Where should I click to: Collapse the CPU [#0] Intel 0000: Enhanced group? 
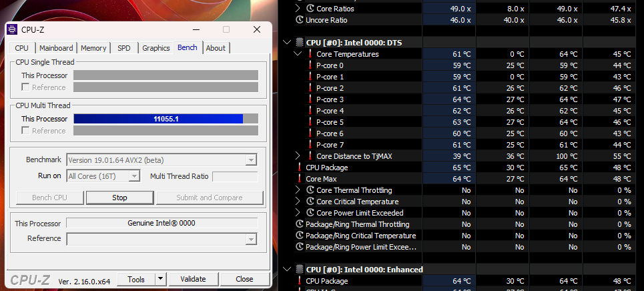click(287, 270)
